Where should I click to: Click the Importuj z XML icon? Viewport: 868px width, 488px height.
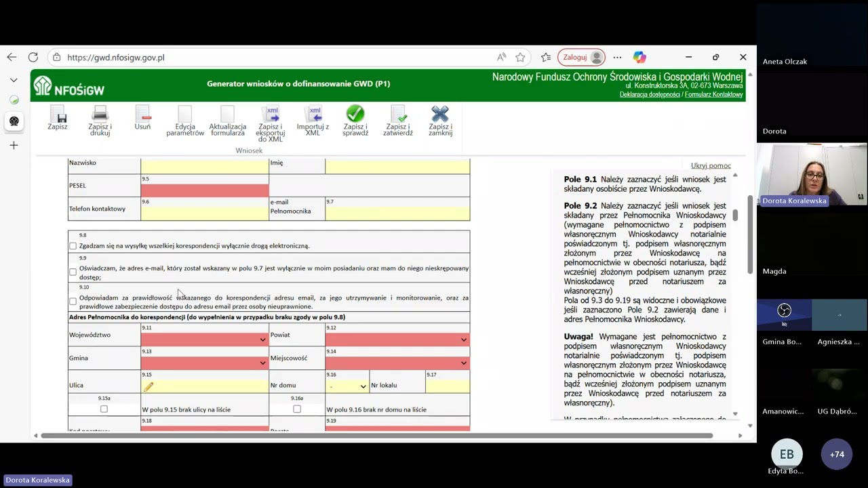pyautogui.click(x=313, y=114)
